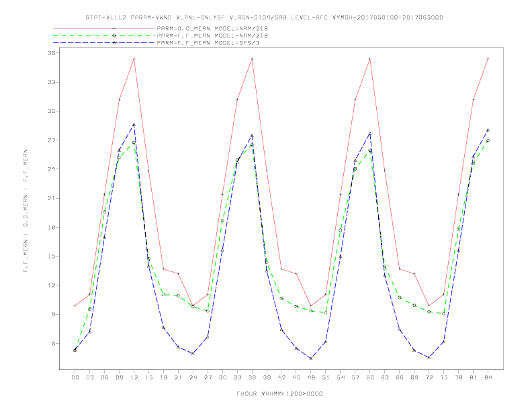Click x-axis forecast hour 81

pos(474,377)
